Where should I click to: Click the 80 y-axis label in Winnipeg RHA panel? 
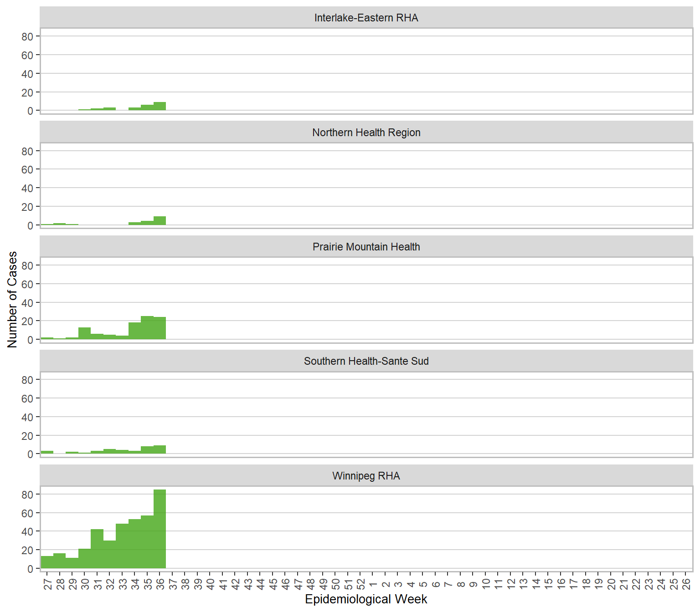pyautogui.click(x=27, y=495)
